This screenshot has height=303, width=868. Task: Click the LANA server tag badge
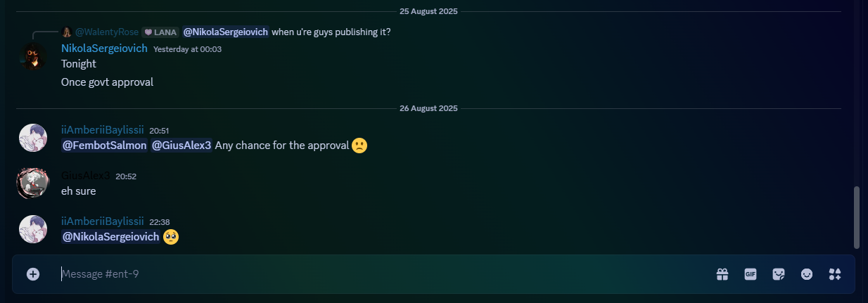(160, 32)
